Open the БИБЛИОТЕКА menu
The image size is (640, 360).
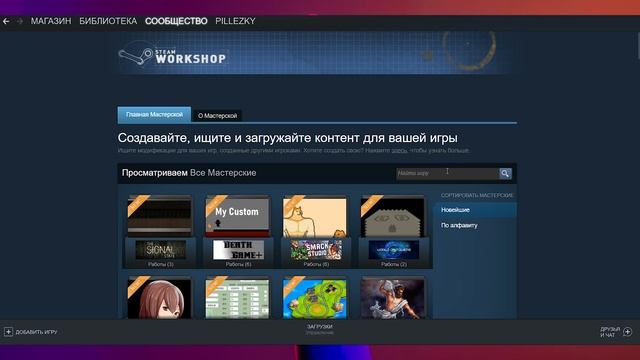(x=108, y=21)
